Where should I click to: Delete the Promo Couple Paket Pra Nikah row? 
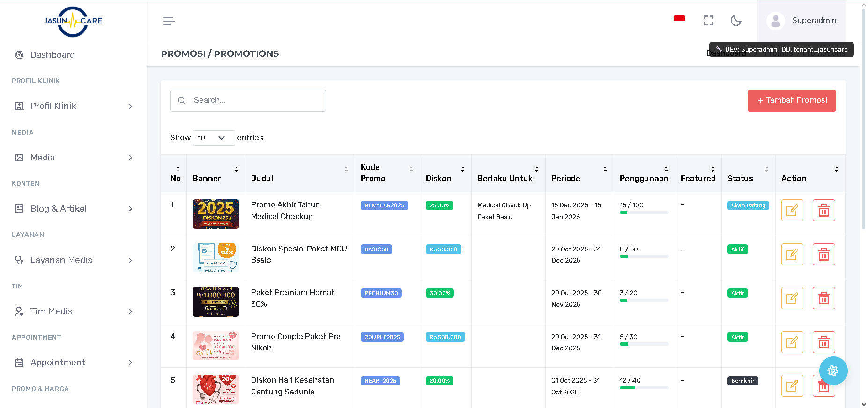click(823, 342)
